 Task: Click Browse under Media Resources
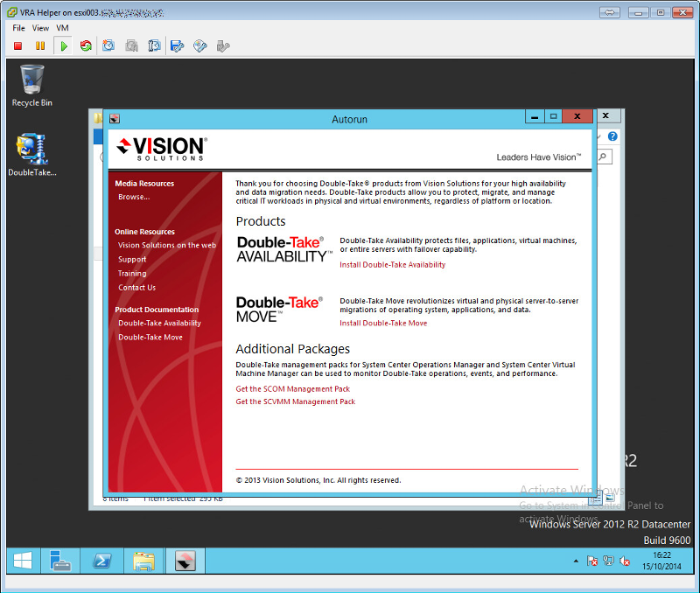(x=134, y=197)
